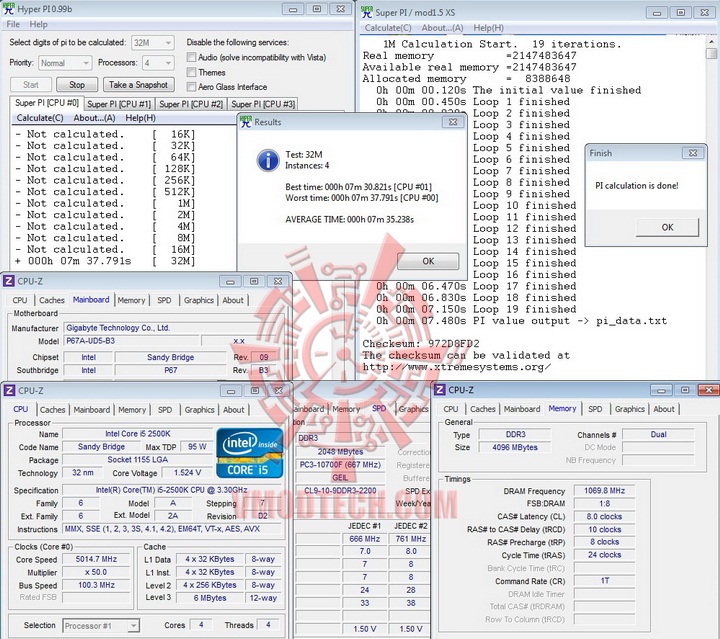Click the CAS# Latency 8.0 clocks value
The image size is (720, 639).
pyautogui.click(x=604, y=516)
